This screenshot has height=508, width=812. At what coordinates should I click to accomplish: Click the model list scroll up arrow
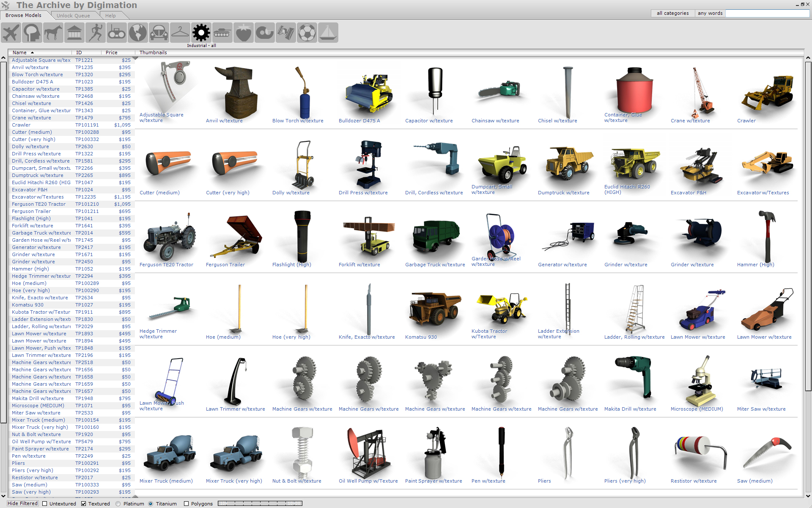3,58
